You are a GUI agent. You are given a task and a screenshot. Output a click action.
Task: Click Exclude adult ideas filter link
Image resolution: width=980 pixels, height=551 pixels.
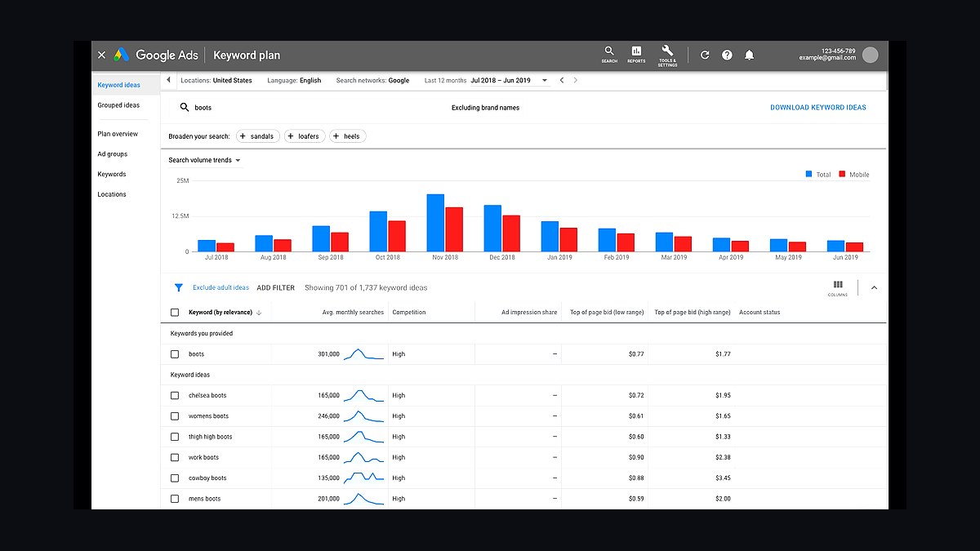[221, 288]
